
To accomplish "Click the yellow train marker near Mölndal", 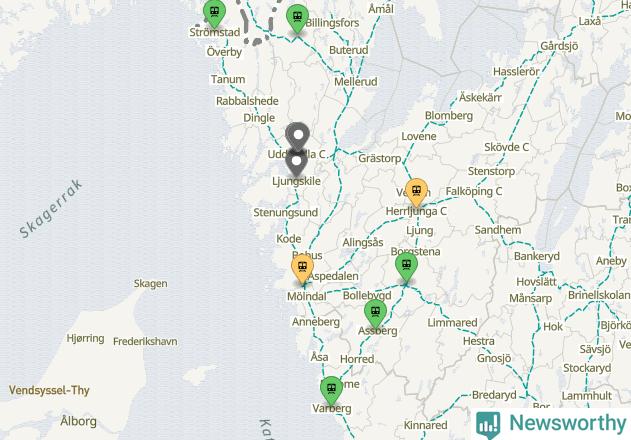I will [x=302, y=269].
